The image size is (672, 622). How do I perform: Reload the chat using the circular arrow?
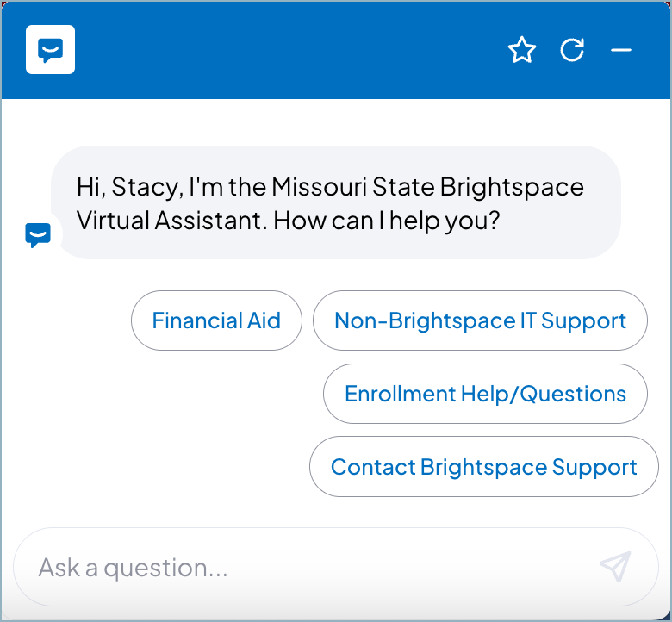pos(572,50)
